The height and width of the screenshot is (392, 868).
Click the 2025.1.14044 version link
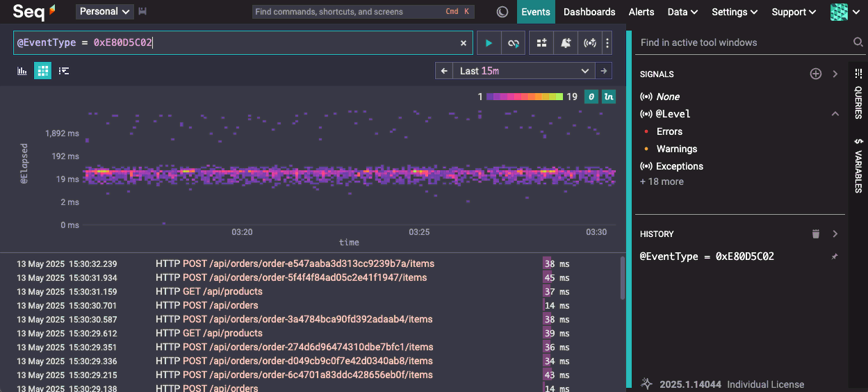coord(690,384)
